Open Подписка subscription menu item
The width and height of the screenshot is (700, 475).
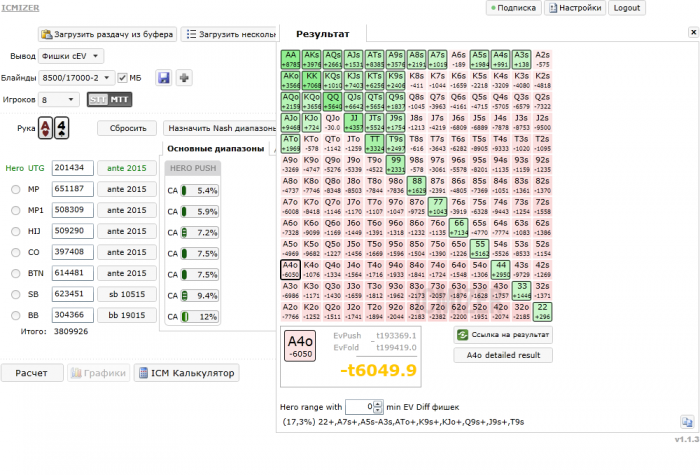tap(513, 8)
